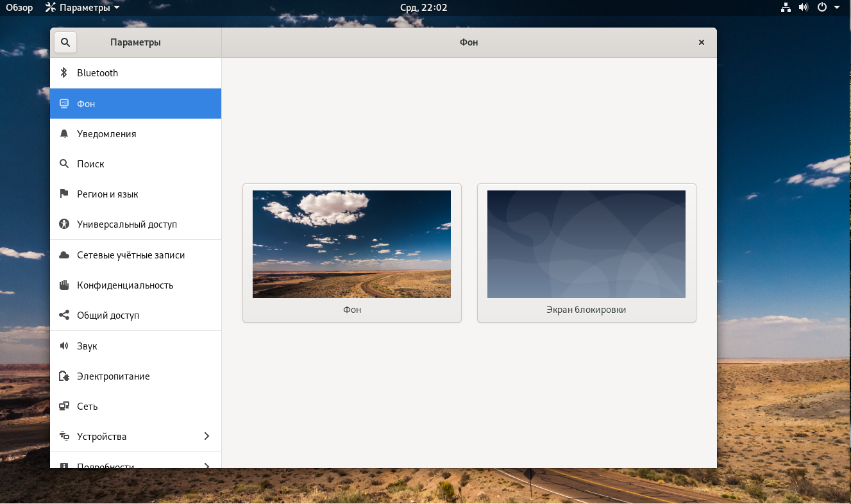Choose the Фон wallpaper thumbnail

tap(352, 253)
